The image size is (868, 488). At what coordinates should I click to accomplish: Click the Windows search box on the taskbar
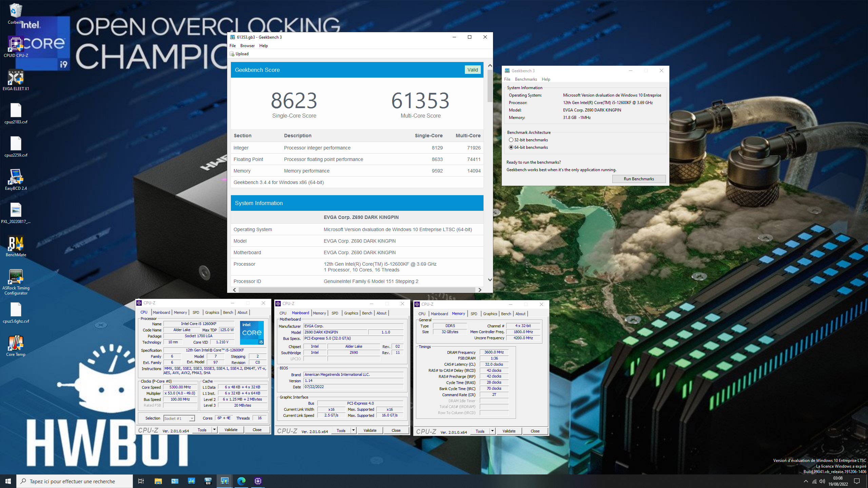tap(75, 481)
